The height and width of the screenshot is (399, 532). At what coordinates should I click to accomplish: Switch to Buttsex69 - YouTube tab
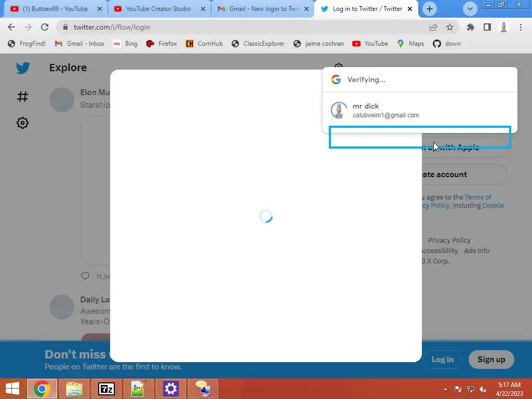pyautogui.click(x=55, y=9)
